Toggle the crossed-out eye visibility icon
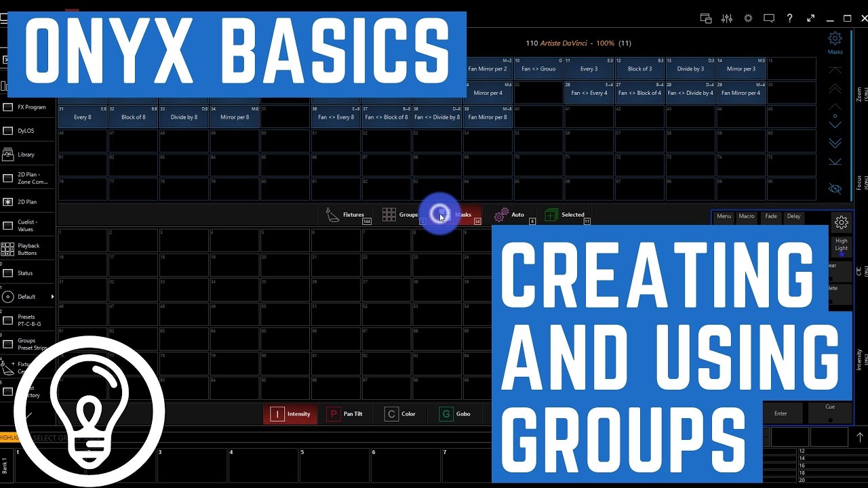Viewport: 868px width, 488px height. 835,188
